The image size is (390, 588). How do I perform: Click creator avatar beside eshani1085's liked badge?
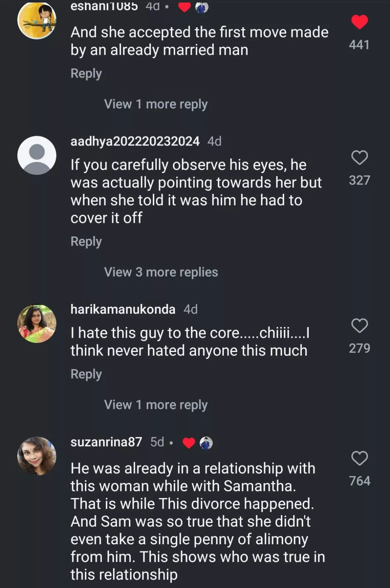coord(202,7)
